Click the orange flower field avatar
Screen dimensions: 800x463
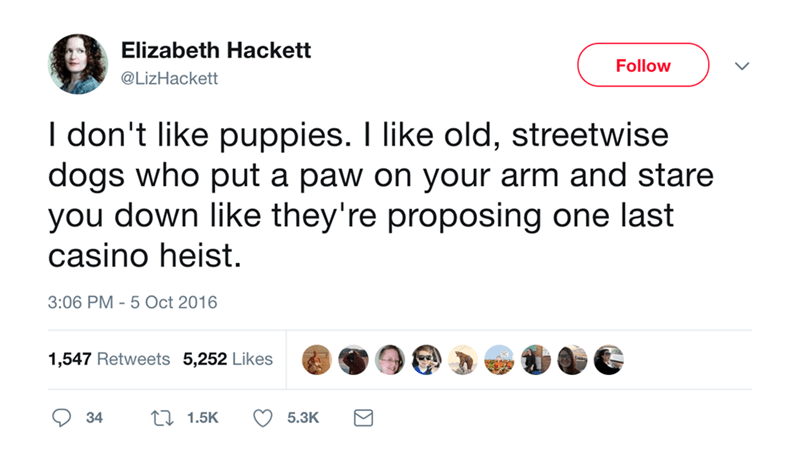[x=499, y=360]
